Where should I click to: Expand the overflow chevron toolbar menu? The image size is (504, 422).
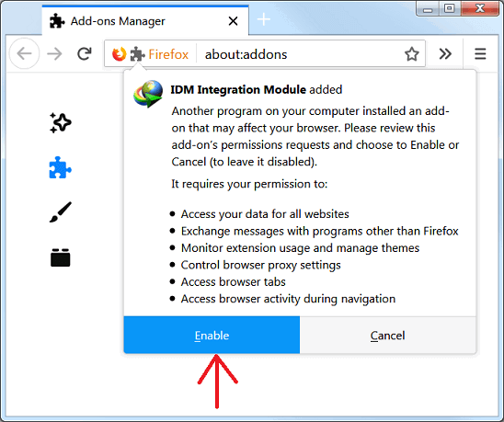point(445,53)
